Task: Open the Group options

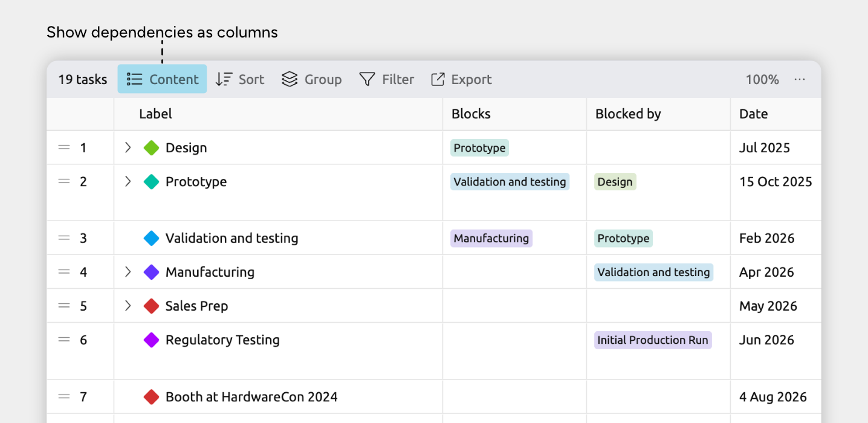Action: [311, 79]
